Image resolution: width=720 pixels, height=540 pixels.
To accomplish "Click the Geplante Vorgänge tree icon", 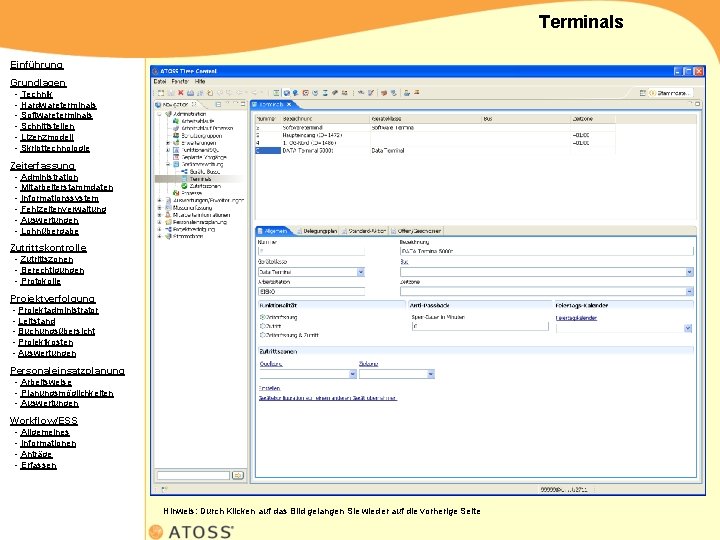I will click(x=176, y=157).
